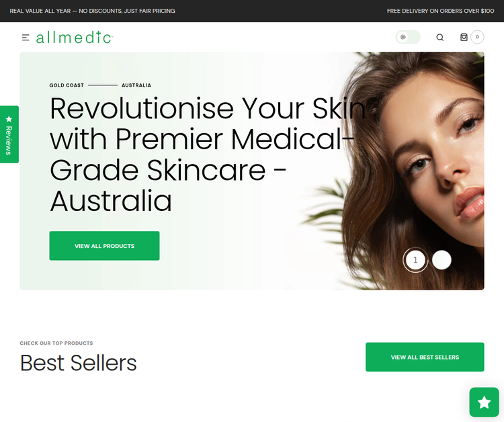
Task: Click the cart item count badge
Action: 477,37
